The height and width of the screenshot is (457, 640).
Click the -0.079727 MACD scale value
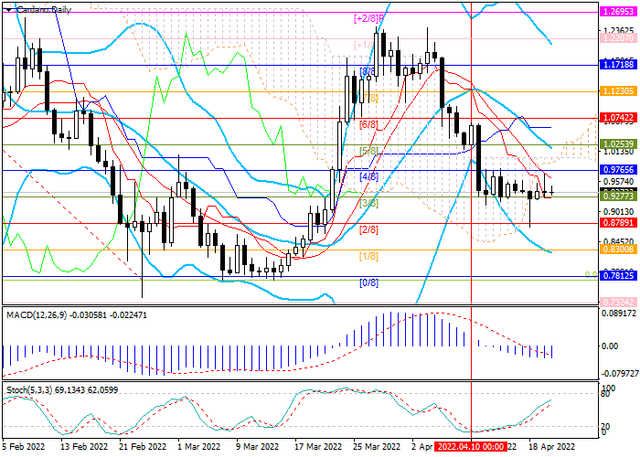[619, 375]
